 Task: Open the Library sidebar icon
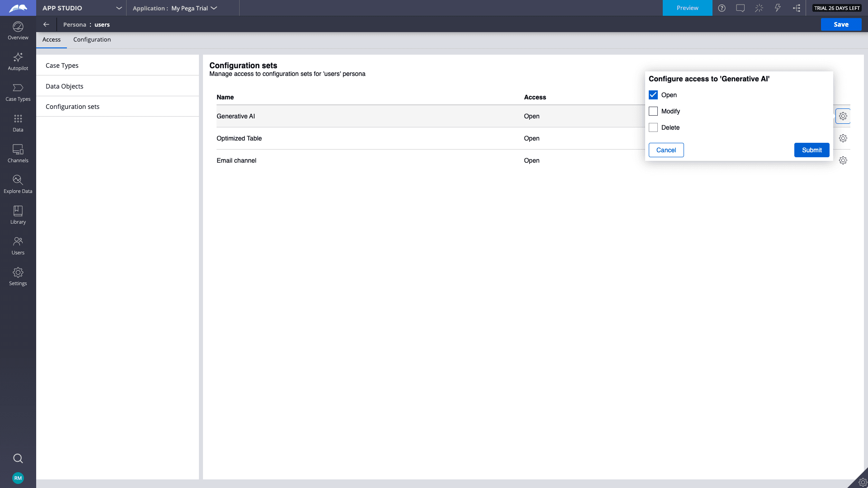click(18, 216)
